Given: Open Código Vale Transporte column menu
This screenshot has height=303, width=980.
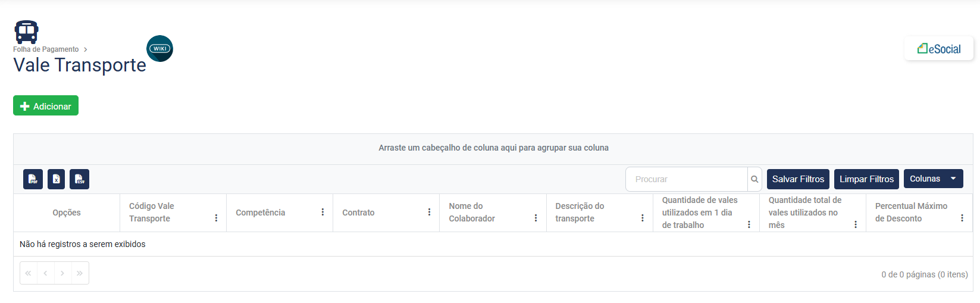Looking at the screenshot, I should pyautogui.click(x=216, y=218).
